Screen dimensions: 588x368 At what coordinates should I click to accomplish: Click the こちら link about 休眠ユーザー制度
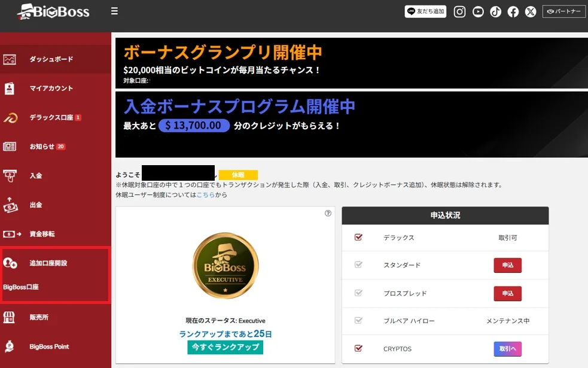click(206, 195)
